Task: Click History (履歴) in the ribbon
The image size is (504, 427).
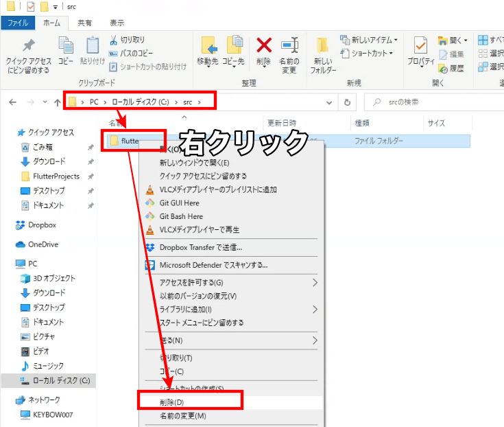Action: click(x=451, y=69)
